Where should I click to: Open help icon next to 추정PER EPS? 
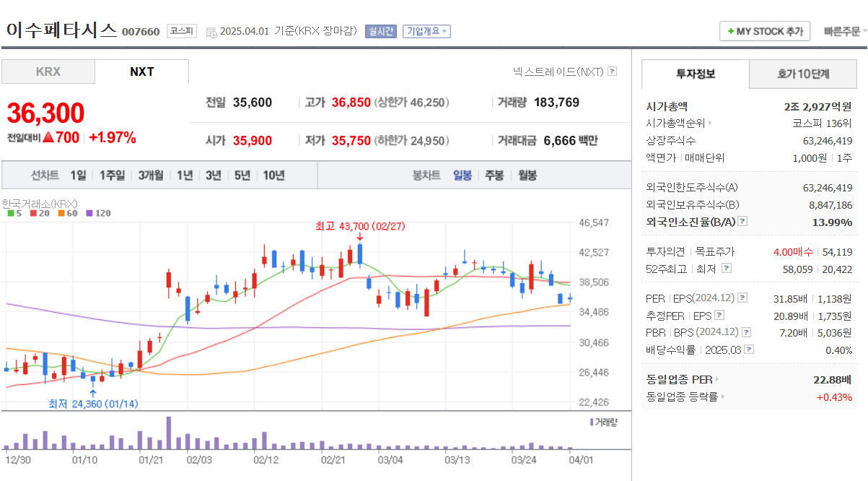coord(719,315)
